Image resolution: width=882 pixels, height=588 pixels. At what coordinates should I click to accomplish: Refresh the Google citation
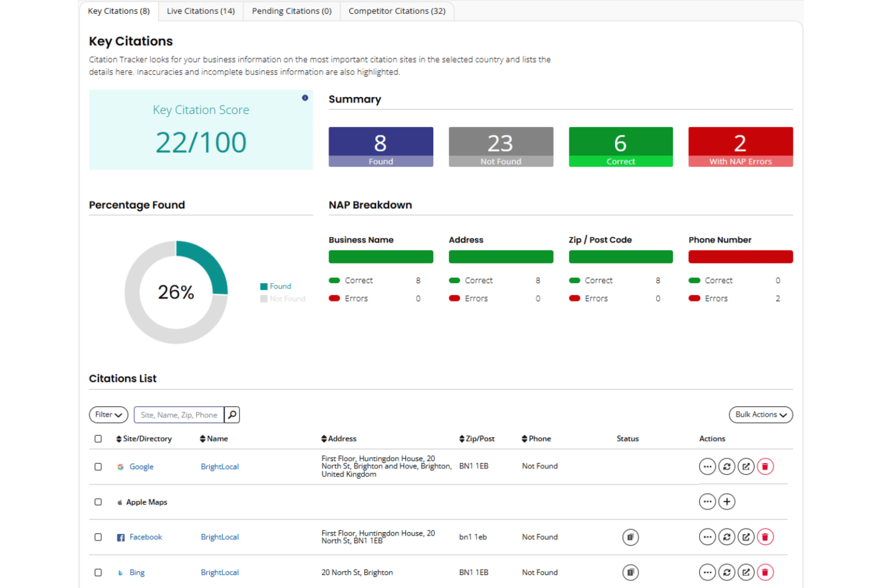point(726,466)
